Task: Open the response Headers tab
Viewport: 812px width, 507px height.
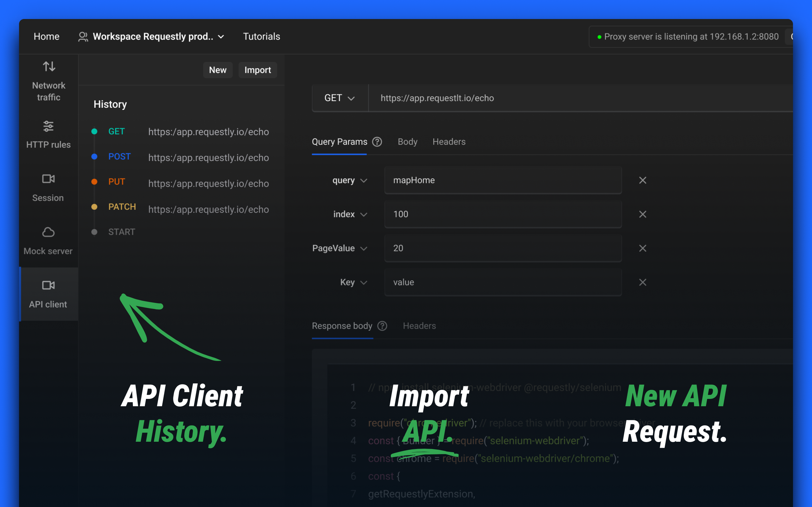Action: pos(419,326)
